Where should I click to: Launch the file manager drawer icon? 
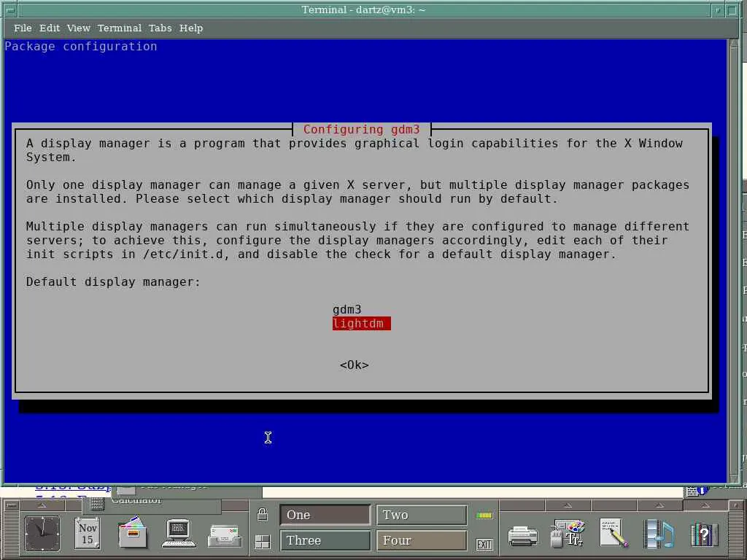[133, 533]
